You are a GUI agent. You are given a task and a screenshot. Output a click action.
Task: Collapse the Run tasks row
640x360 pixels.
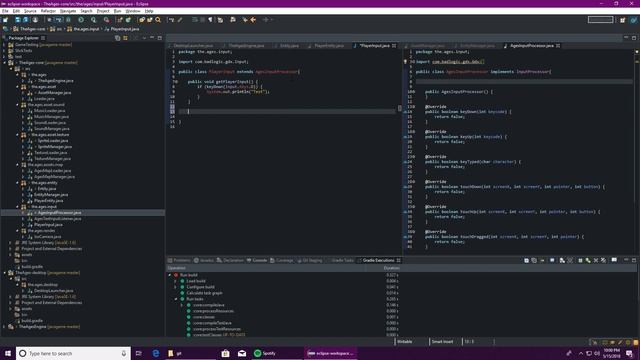click(176, 299)
